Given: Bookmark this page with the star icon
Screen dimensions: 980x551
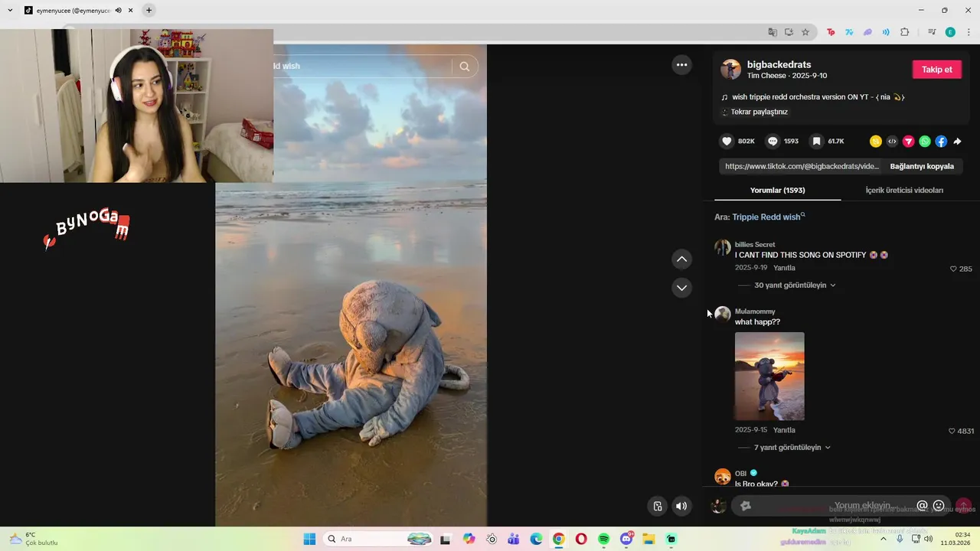Looking at the screenshot, I should 805,32.
